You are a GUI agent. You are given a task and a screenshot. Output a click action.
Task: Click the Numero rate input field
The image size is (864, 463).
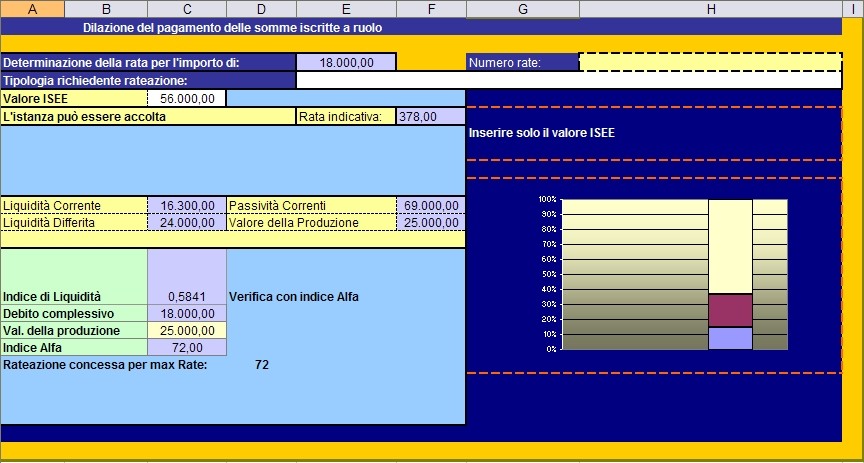710,62
